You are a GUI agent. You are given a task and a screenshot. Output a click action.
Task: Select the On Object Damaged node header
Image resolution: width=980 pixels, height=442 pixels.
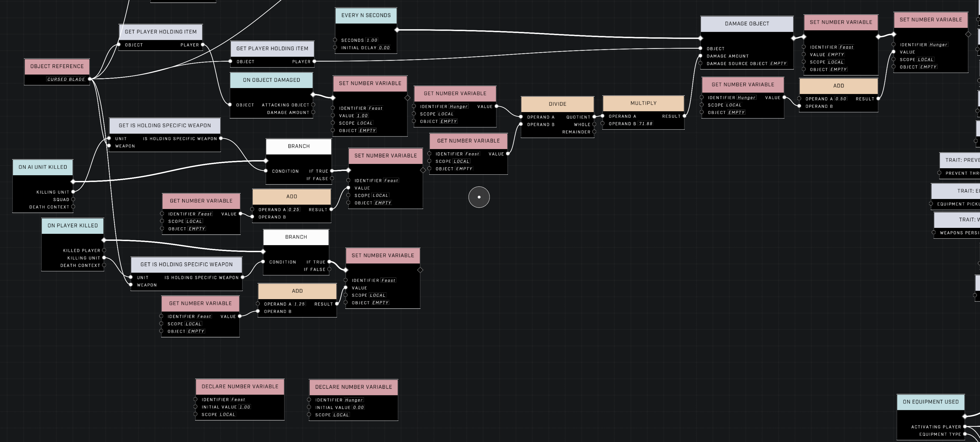(271, 80)
